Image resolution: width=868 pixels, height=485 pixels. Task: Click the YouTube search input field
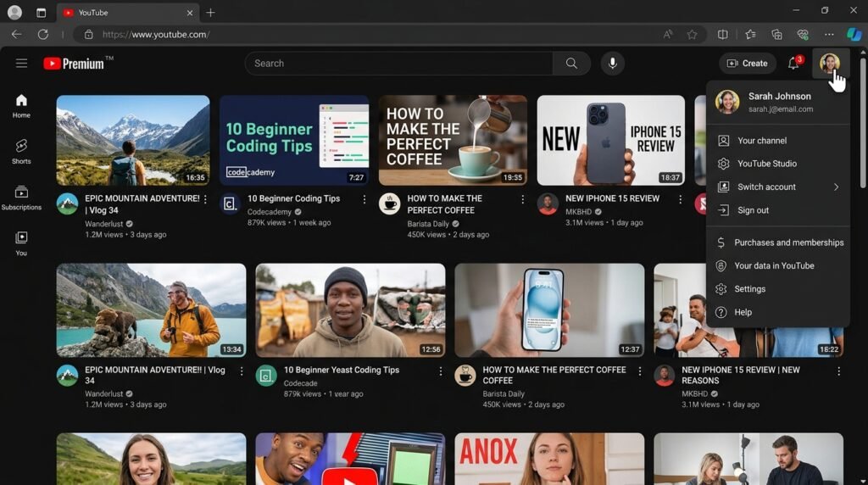click(398, 63)
